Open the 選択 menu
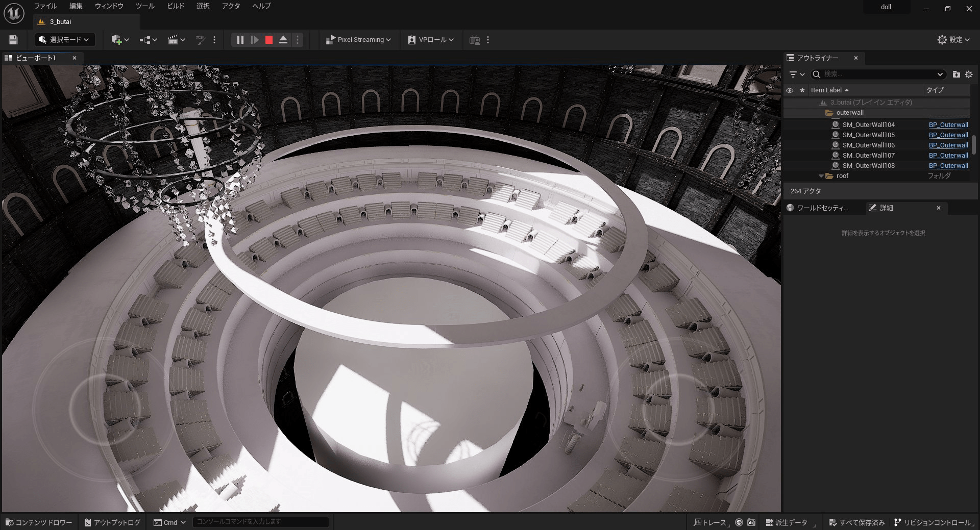This screenshot has width=980, height=530. (203, 6)
